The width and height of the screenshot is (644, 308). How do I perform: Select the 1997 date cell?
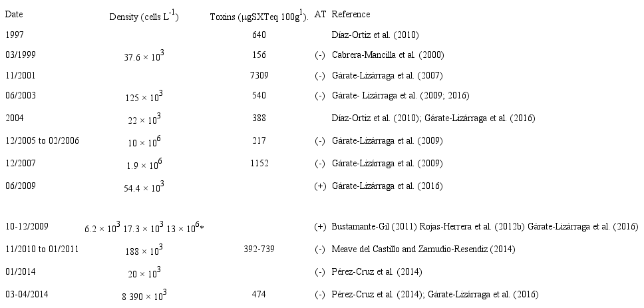(x=14, y=34)
